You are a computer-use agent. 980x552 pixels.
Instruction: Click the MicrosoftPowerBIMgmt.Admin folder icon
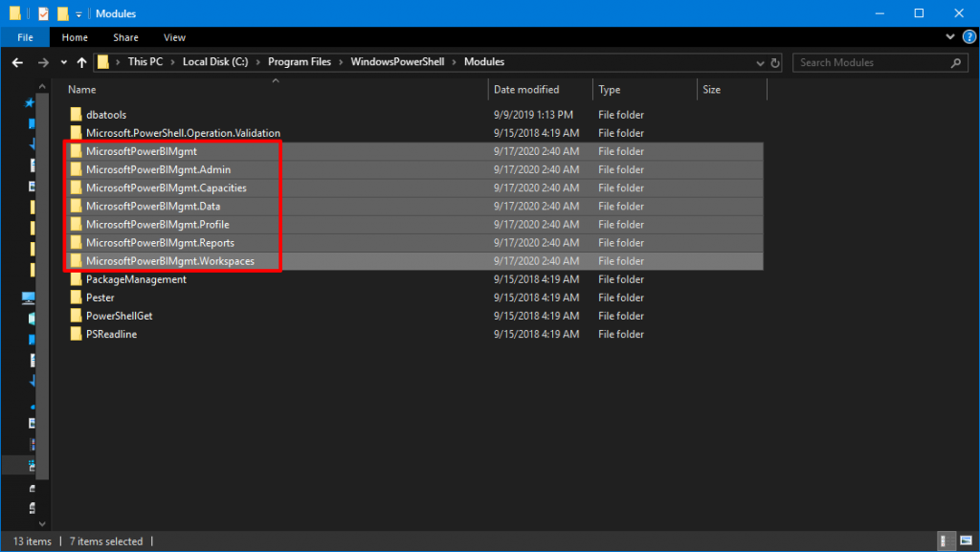[x=77, y=169]
